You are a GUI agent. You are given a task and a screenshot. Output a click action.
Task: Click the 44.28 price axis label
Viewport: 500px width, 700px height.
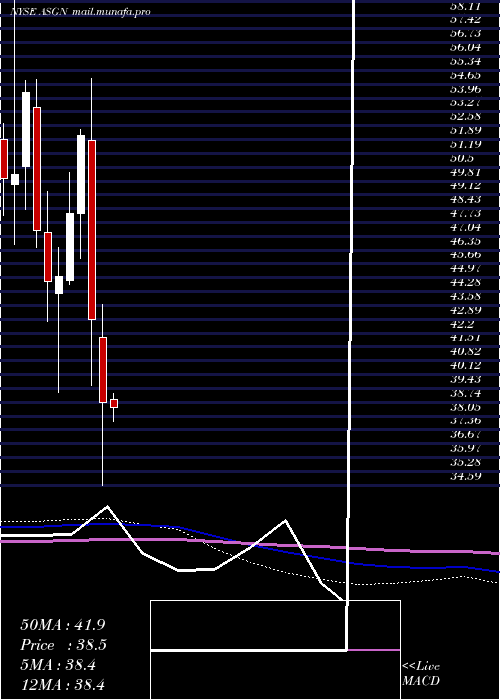465,282
